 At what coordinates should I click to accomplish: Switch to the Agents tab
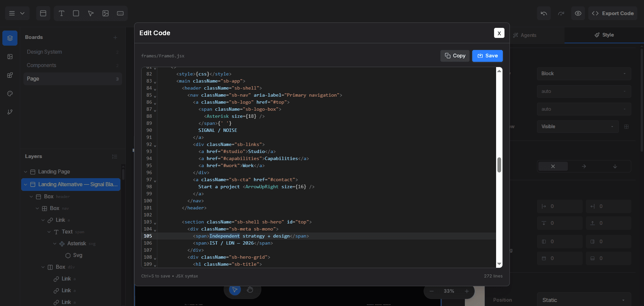pyautogui.click(x=525, y=35)
